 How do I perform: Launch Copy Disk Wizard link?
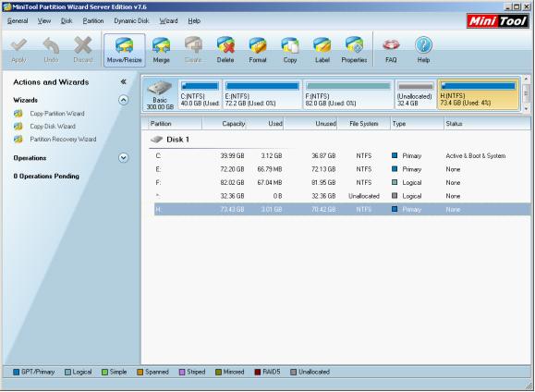[x=53, y=127]
